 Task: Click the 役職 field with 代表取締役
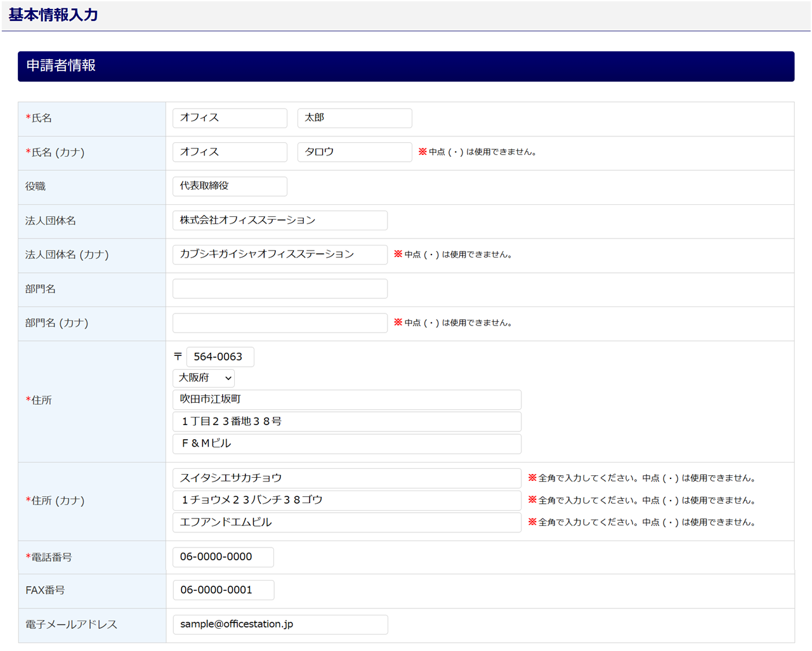230,187
